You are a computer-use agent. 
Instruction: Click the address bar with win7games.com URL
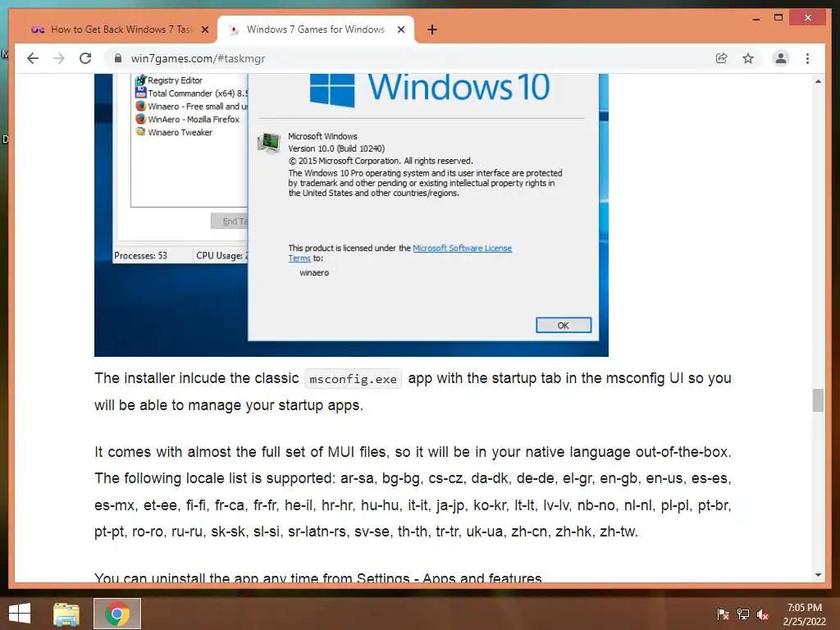tap(413, 58)
